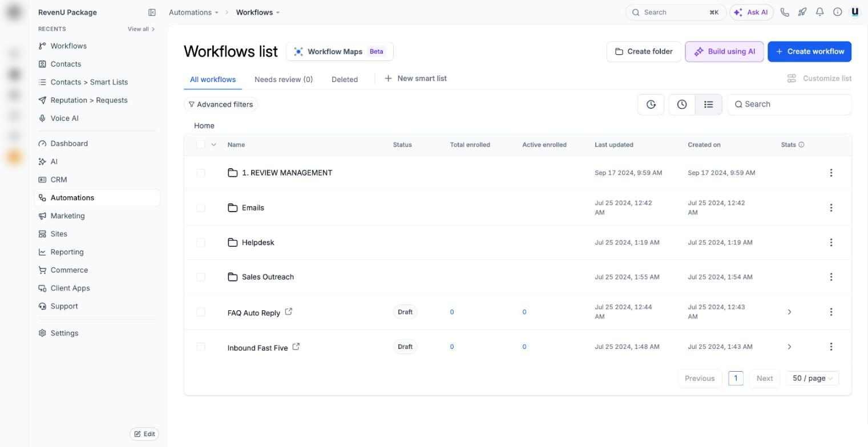Switch to Needs review tab
The width and height of the screenshot is (868, 447).
point(284,79)
